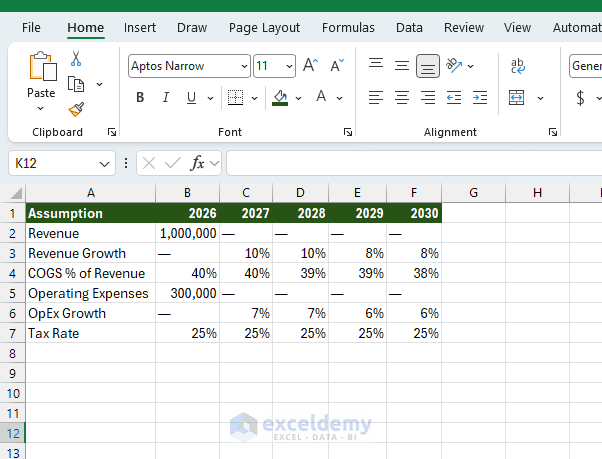Image resolution: width=602 pixels, height=459 pixels.
Task: Select cell with 1,000,000 revenue
Action: (x=187, y=233)
